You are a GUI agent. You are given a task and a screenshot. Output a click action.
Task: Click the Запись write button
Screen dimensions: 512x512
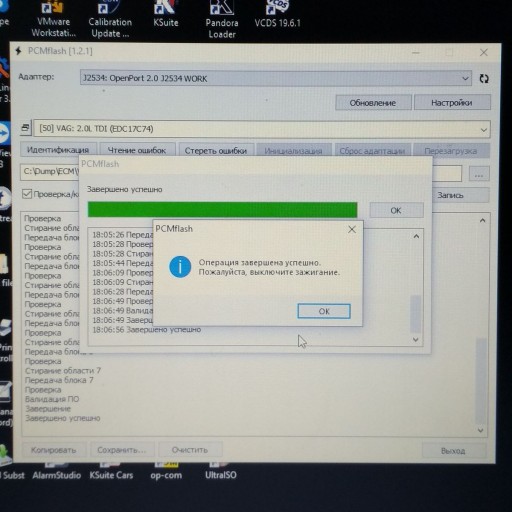[x=460, y=195]
